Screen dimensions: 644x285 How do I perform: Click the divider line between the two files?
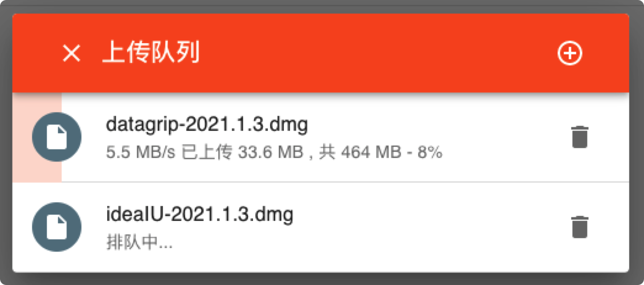tap(321, 182)
